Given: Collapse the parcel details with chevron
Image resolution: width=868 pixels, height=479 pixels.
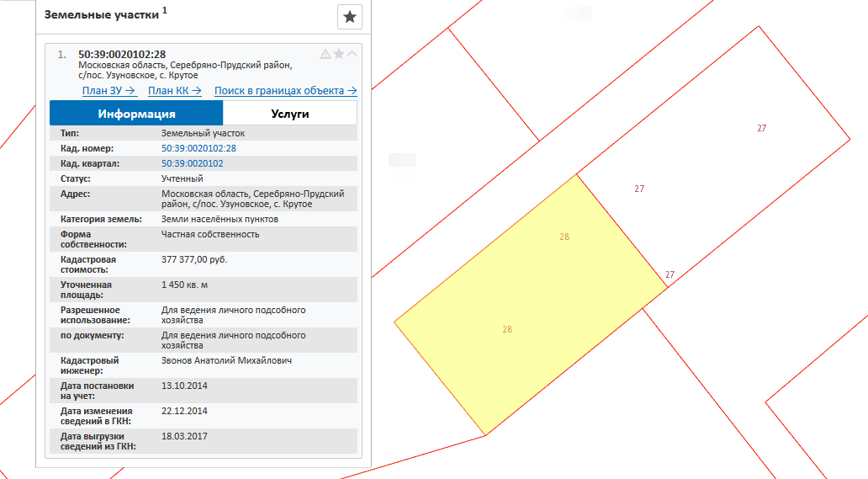Looking at the screenshot, I should click(x=352, y=54).
